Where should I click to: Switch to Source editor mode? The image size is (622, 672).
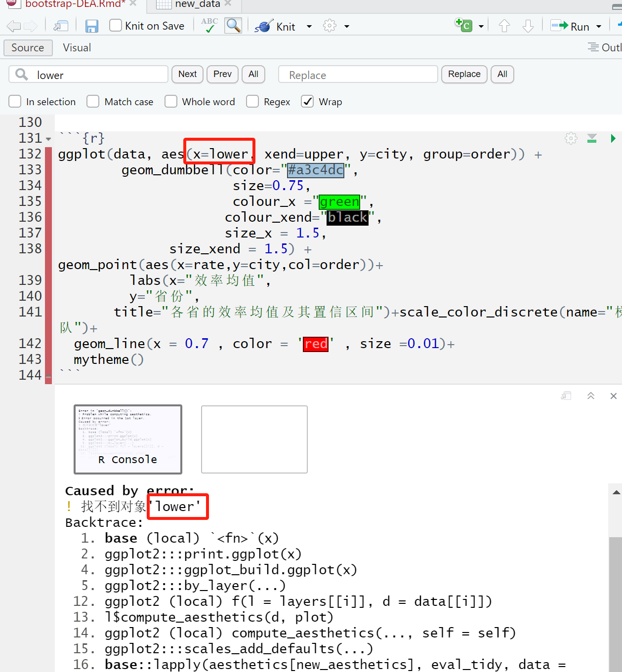pyautogui.click(x=28, y=48)
